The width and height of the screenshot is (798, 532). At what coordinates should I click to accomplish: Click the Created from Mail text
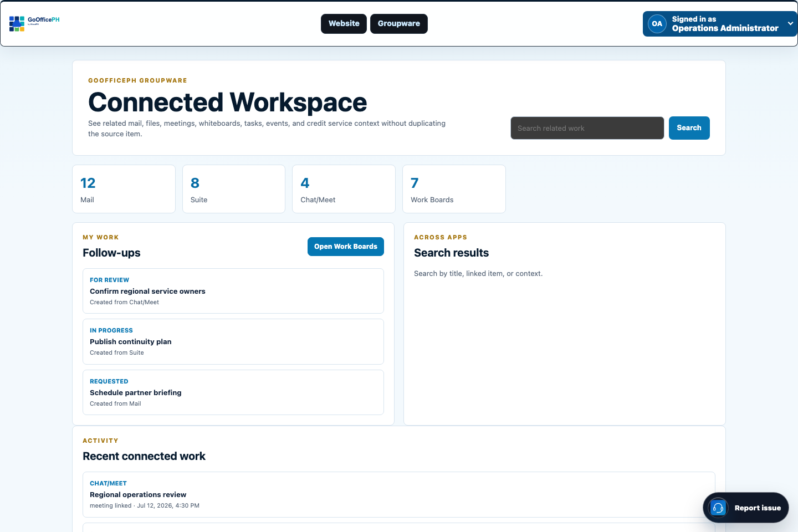[x=115, y=403]
